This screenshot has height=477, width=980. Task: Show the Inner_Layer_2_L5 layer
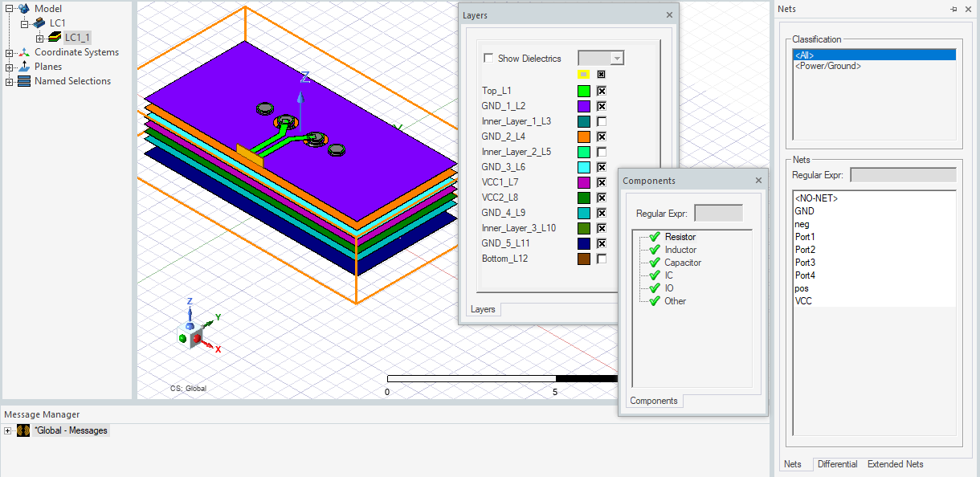click(x=602, y=152)
